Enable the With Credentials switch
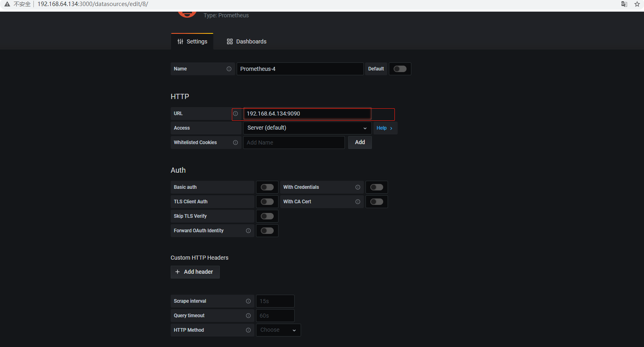644x347 pixels. point(377,187)
